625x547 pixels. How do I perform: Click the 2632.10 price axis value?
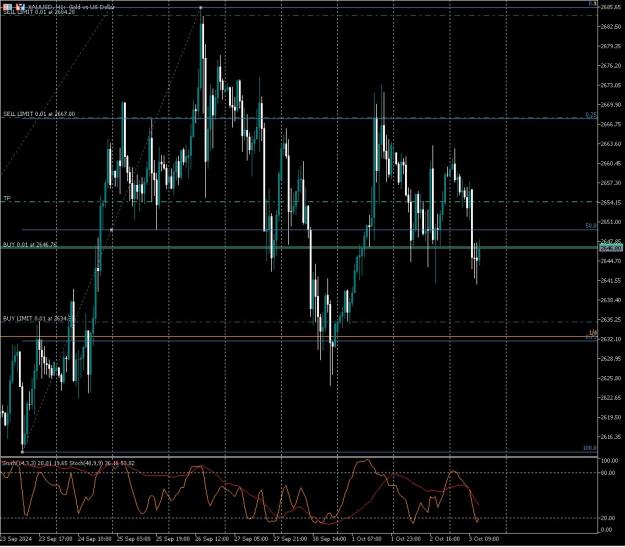point(611,339)
